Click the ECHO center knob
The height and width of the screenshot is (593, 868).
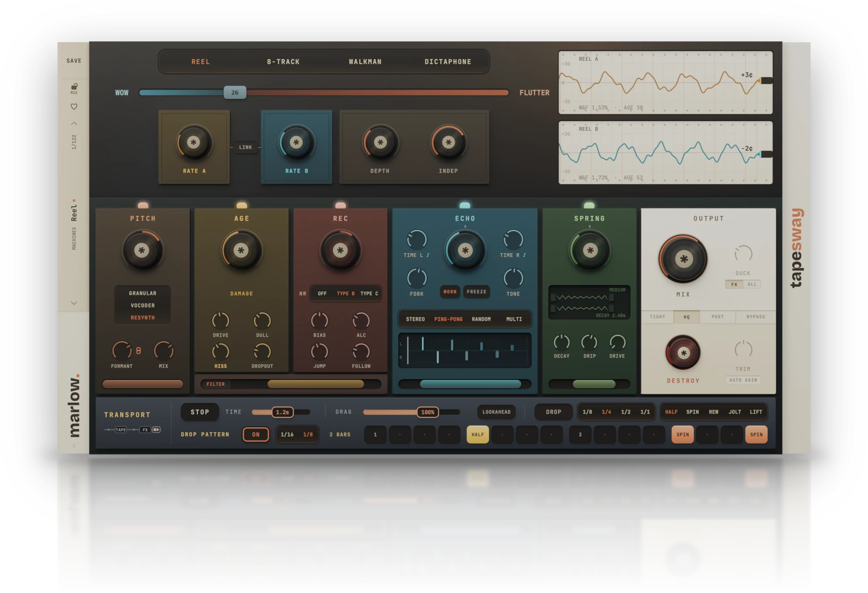[465, 250]
